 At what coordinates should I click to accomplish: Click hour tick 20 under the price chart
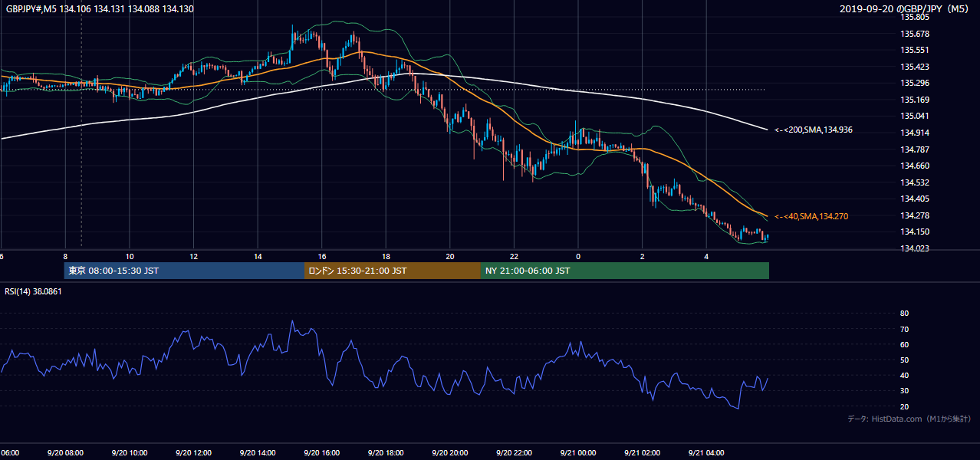[x=449, y=256]
